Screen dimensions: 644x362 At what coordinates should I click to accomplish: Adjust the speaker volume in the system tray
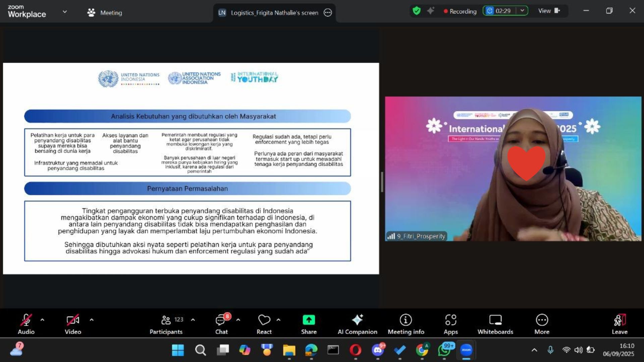click(x=578, y=350)
